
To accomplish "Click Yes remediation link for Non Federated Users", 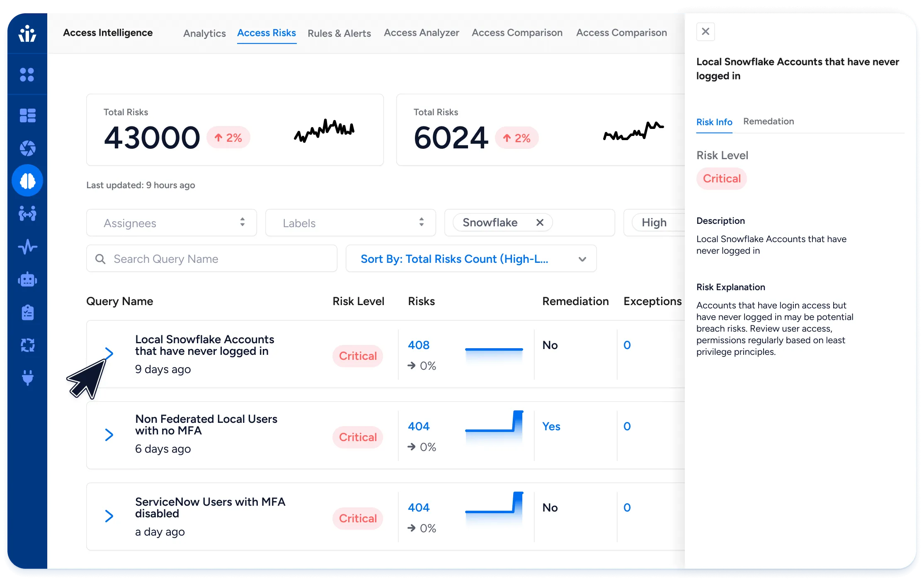I will 551,426.
